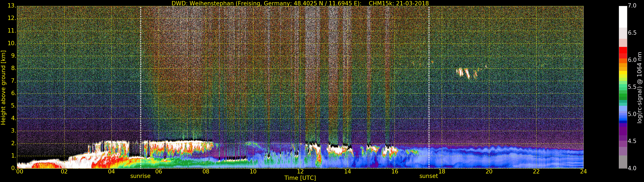The width and height of the screenshot is (644, 182).
Task: Click the time-axis tick label '22'
Action: [x=536, y=172]
